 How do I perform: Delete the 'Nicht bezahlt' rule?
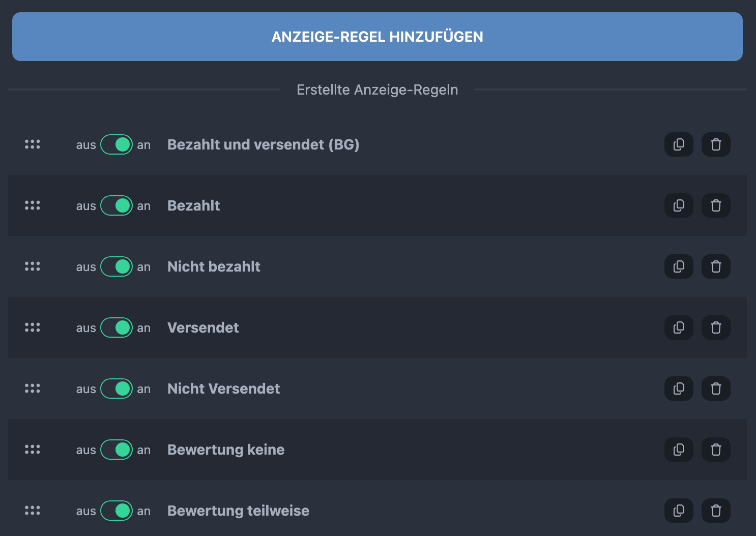(716, 266)
